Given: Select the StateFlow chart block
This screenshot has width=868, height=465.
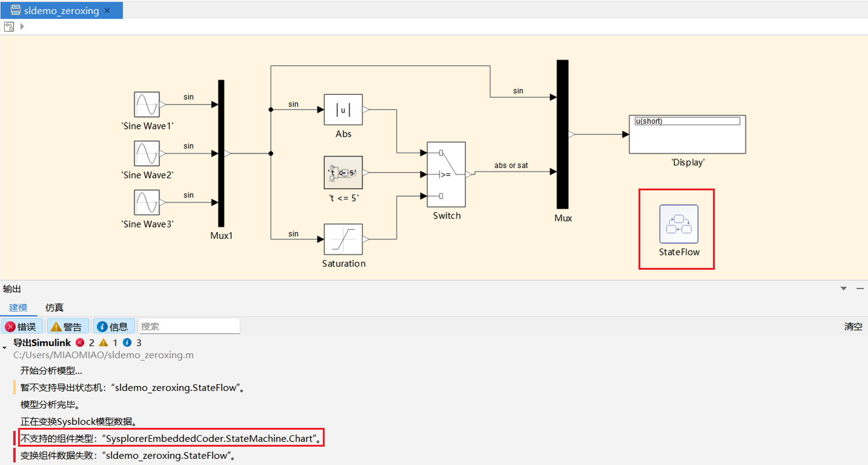Looking at the screenshot, I should 679,224.
